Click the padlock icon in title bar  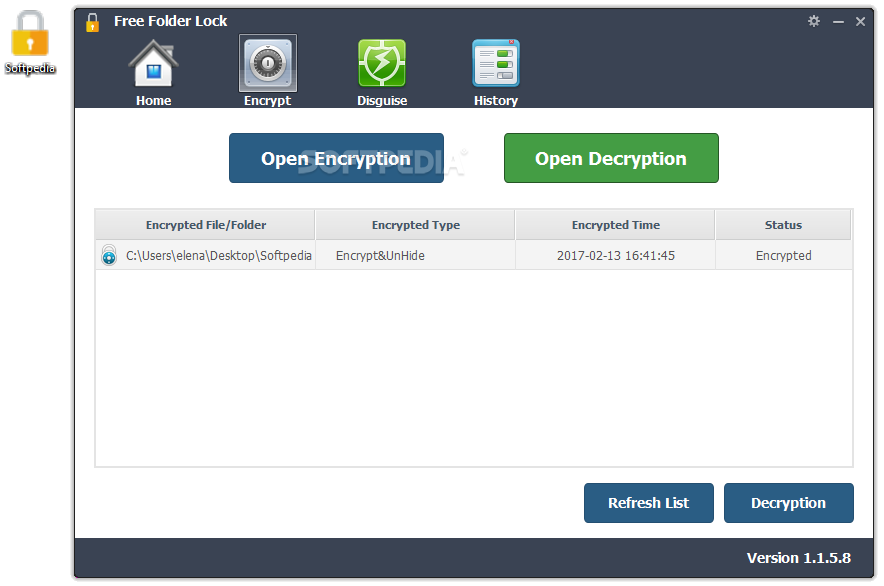(x=92, y=23)
